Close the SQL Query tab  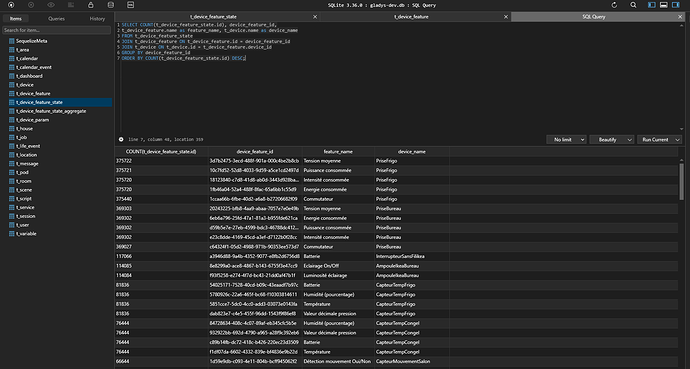click(x=680, y=17)
